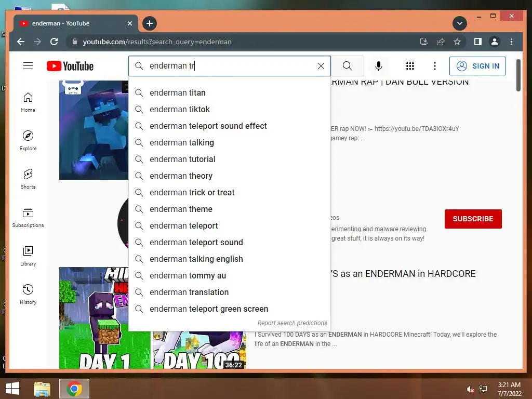Click the browser forward arrow
The height and width of the screenshot is (399, 532).
click(x=37, y=42)
